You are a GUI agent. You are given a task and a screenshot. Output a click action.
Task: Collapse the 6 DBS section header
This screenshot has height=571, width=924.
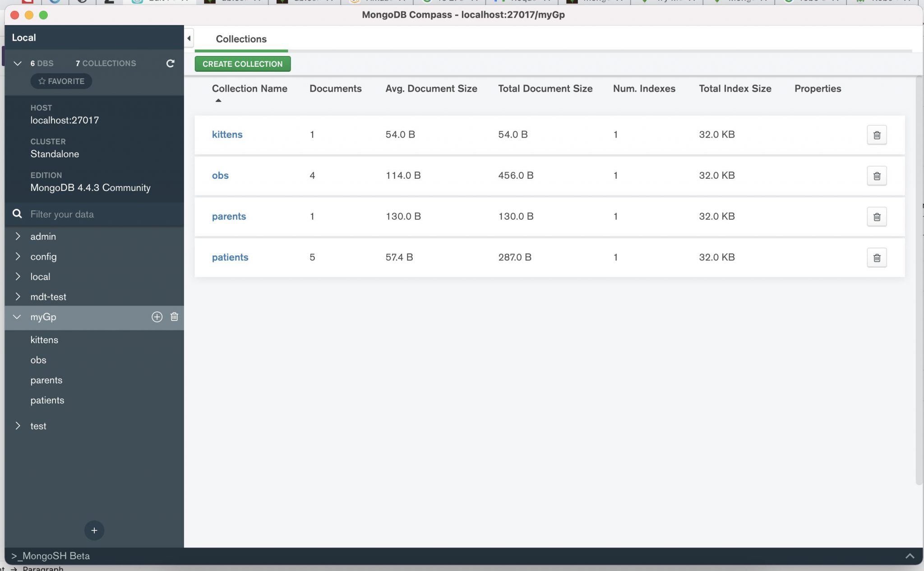17,63
